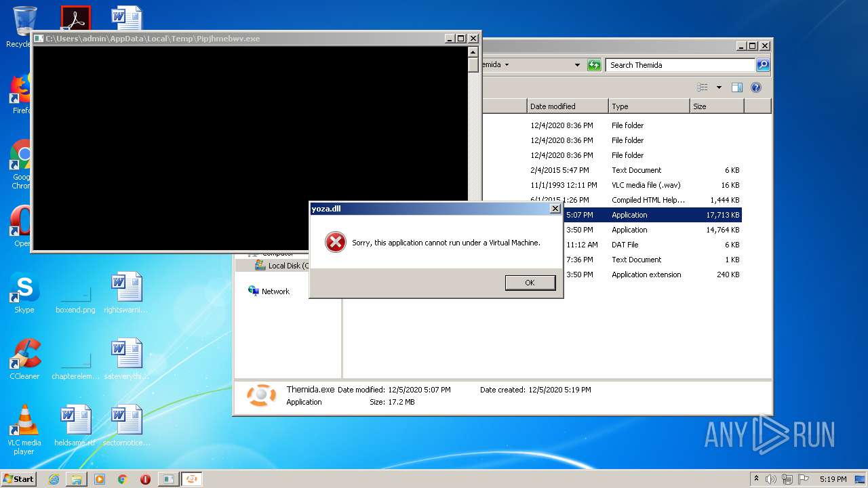Open Windows Media Player from the taskbar
868x488 pixels.
tap(100, 479)
